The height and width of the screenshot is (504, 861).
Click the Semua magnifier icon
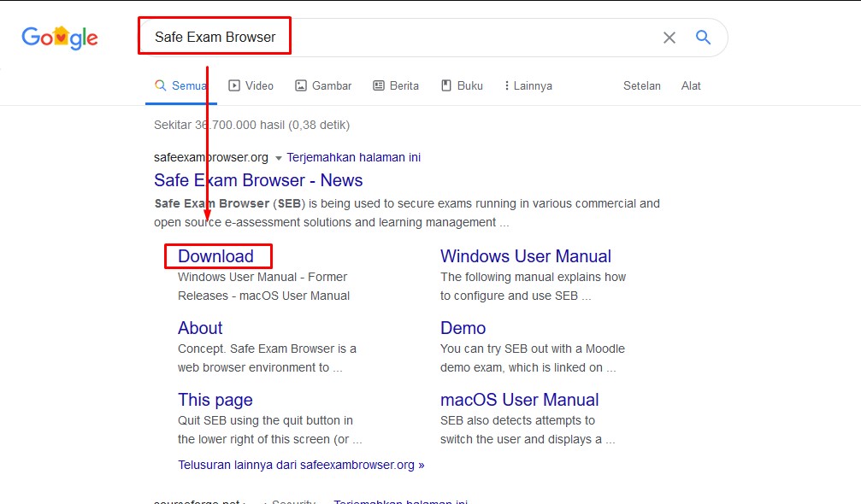coord(160,85)
